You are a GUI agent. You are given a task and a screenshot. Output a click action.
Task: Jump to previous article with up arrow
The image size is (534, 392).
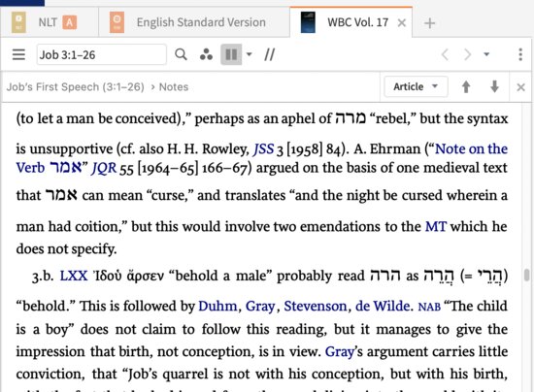(x=466, y=86)
